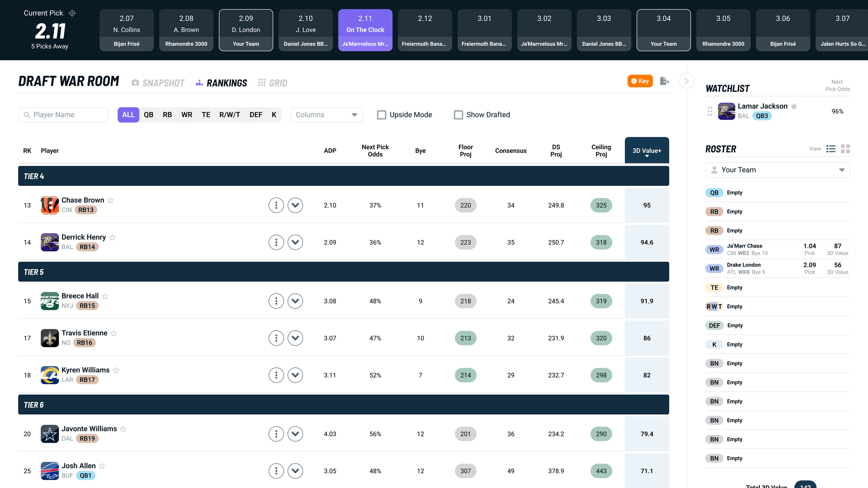Open Breece Hall's three-dot options menu
The image size is (868, 488).
click(276, 301)
